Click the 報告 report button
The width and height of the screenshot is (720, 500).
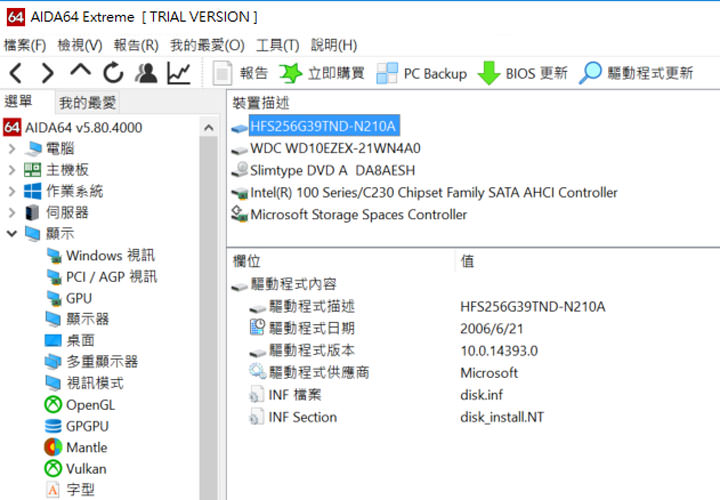pos(240,73)
